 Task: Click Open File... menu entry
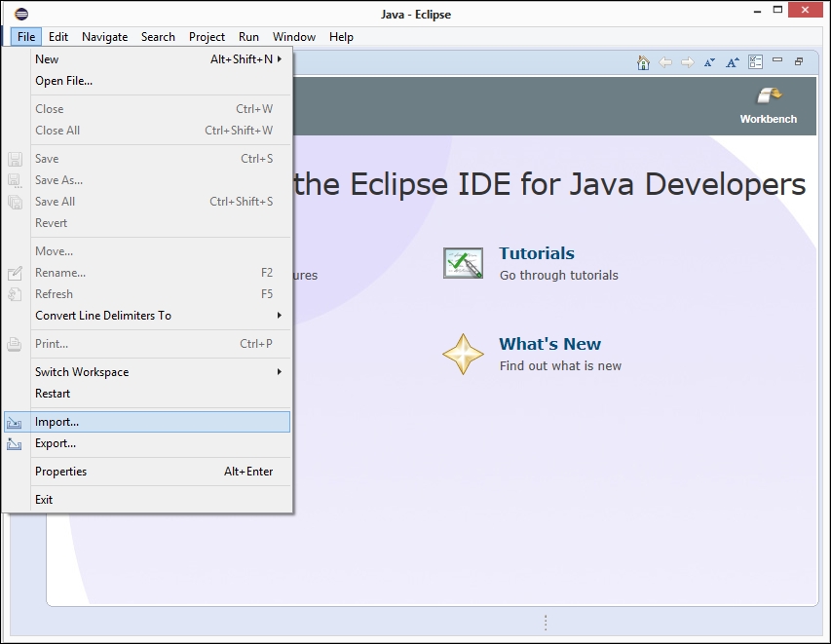(x=63, y=81)
